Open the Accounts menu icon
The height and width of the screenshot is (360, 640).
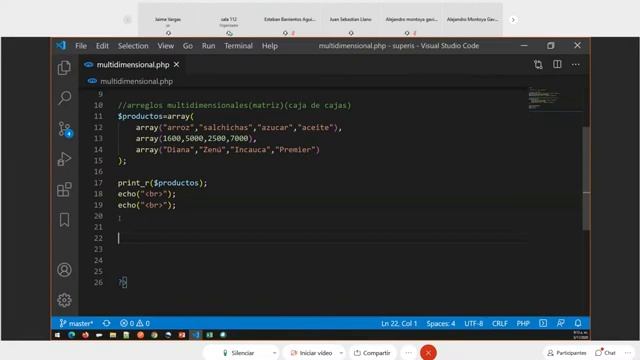tap(64, 270)
